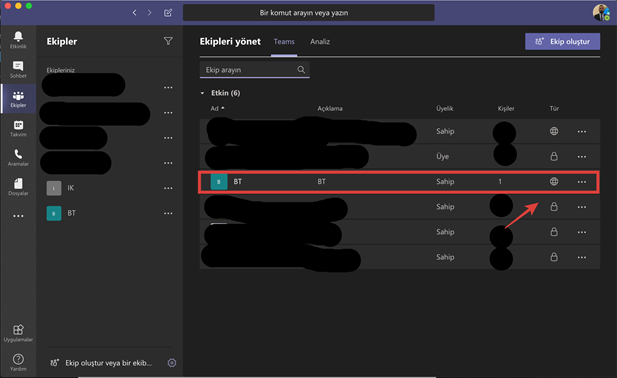Open more options for the Üye row
Image resolution: width=617 pixels, height=378 pixels.
582,157
